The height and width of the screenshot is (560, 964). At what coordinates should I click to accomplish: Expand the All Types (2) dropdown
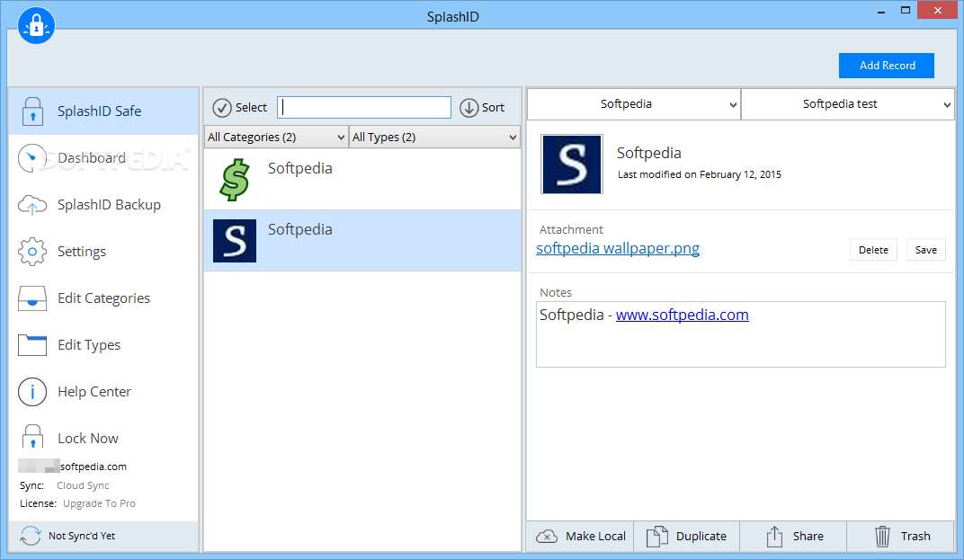(x=434, y=138)
